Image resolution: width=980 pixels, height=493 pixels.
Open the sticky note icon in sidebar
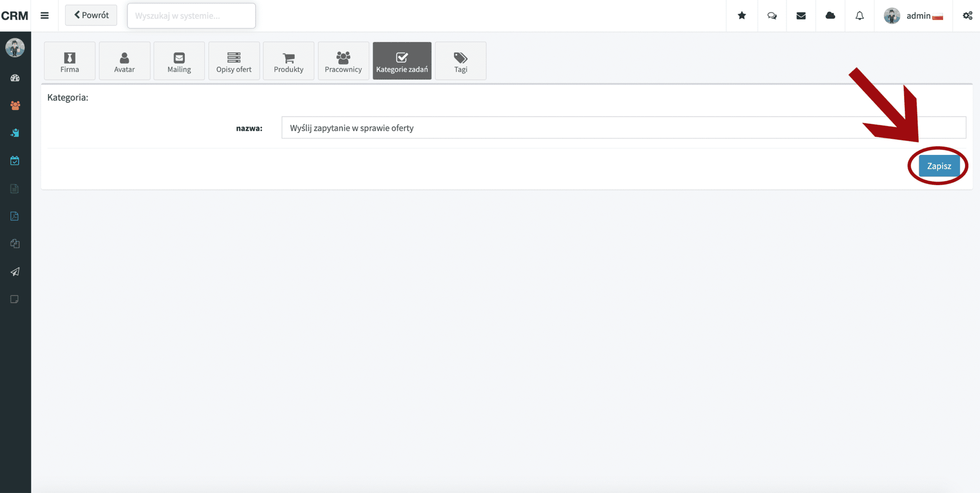tap(14, 299)
